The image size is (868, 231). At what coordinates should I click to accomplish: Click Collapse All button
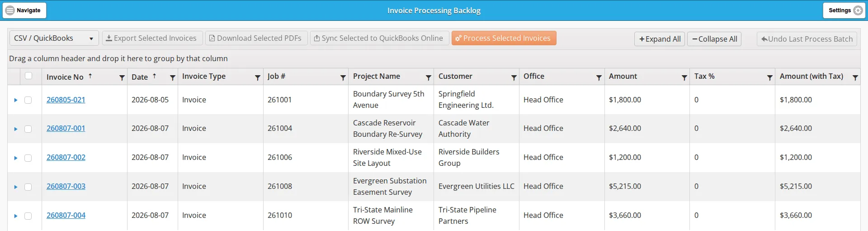pos(714,39)
